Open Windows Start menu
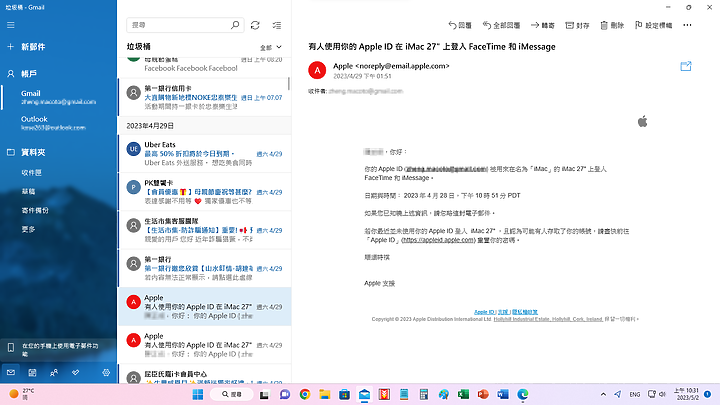 click(x=198, y=394)
